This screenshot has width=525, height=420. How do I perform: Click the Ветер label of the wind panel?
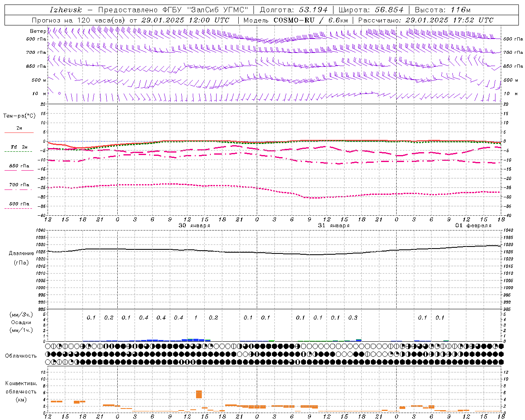(38, 31)
